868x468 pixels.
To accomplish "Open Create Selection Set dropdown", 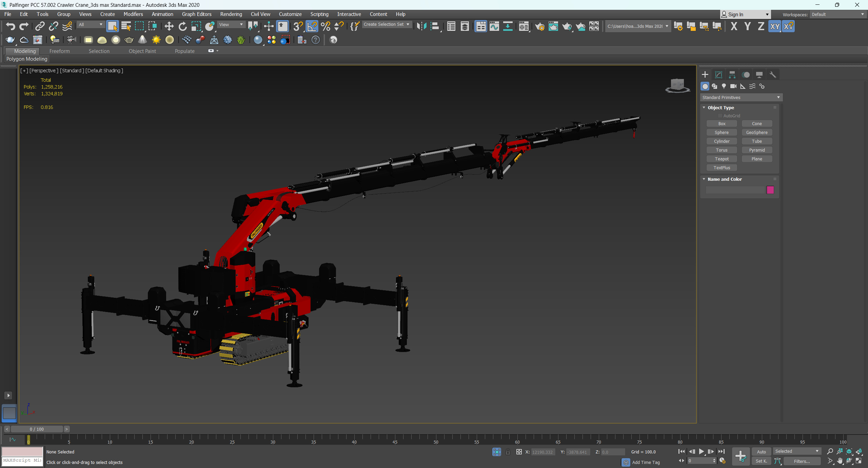I will click(387, 24).
